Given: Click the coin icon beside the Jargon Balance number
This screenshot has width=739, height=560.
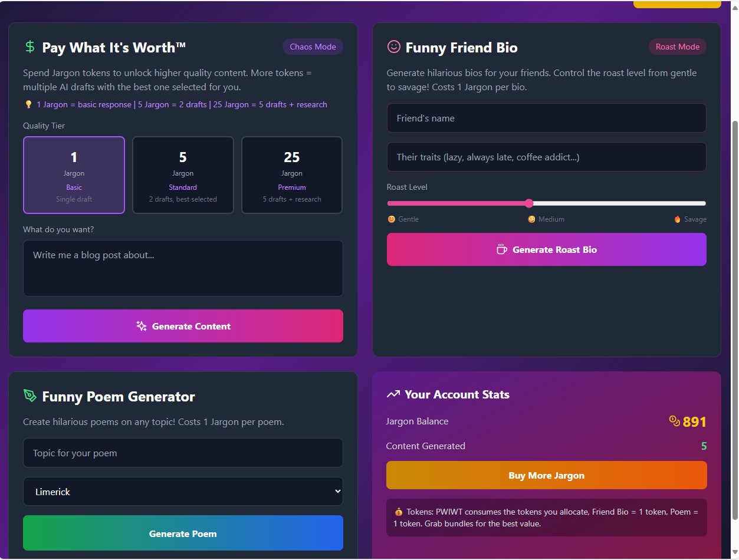Looking at the screenshot, I should [x=674, y=421].
